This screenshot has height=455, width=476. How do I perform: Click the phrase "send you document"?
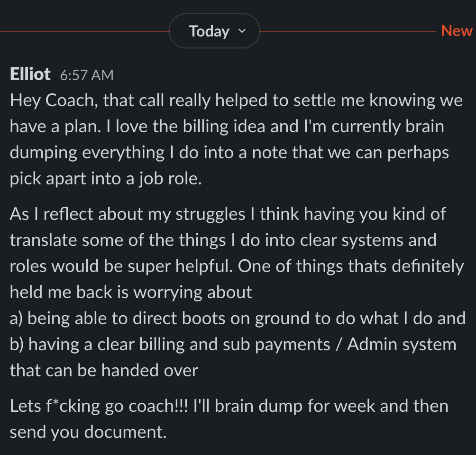point(87,432)
